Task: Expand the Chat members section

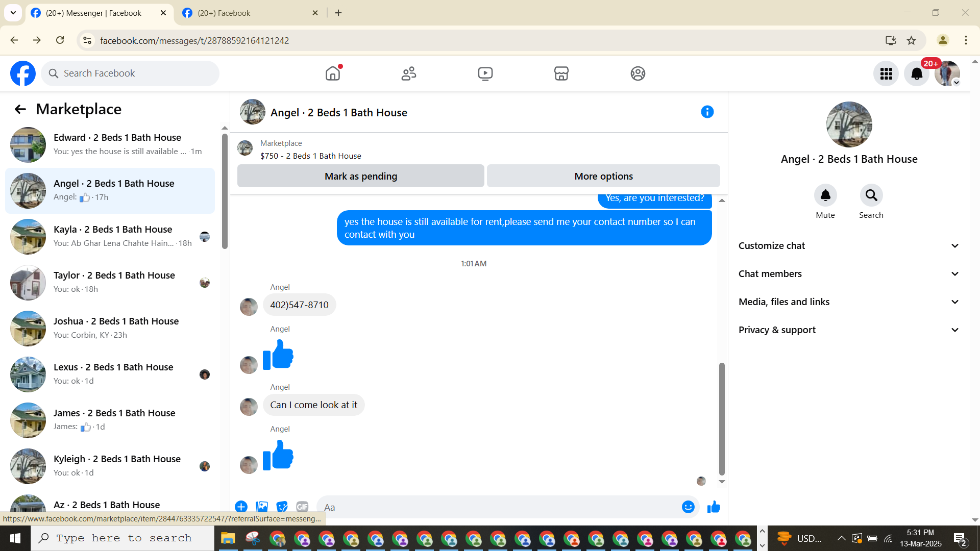Action: coord(849,274)
